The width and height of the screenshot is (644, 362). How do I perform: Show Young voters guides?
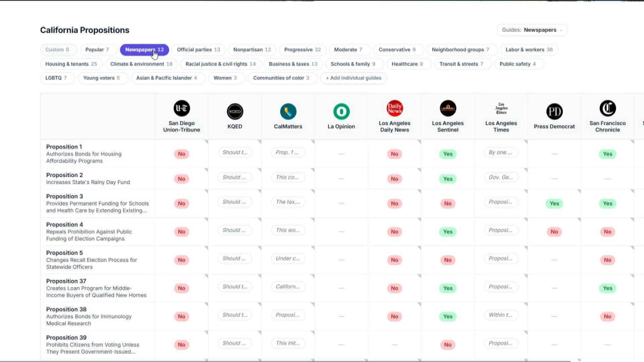tap(103, 78)
